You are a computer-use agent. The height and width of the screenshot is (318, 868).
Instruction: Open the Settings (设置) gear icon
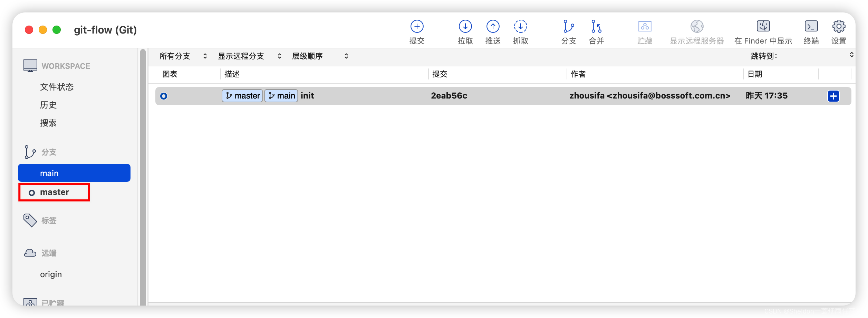pos(839,26)
